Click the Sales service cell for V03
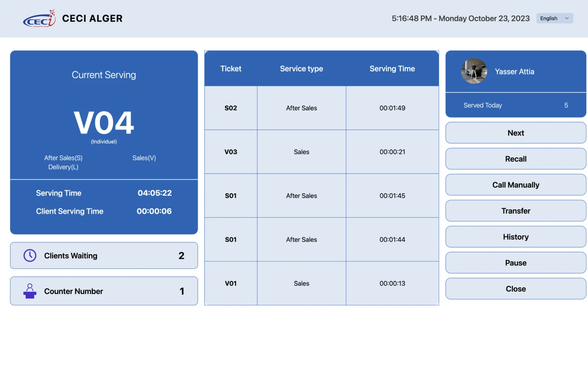Screen dimensions: 588x386 pos(301,152)
